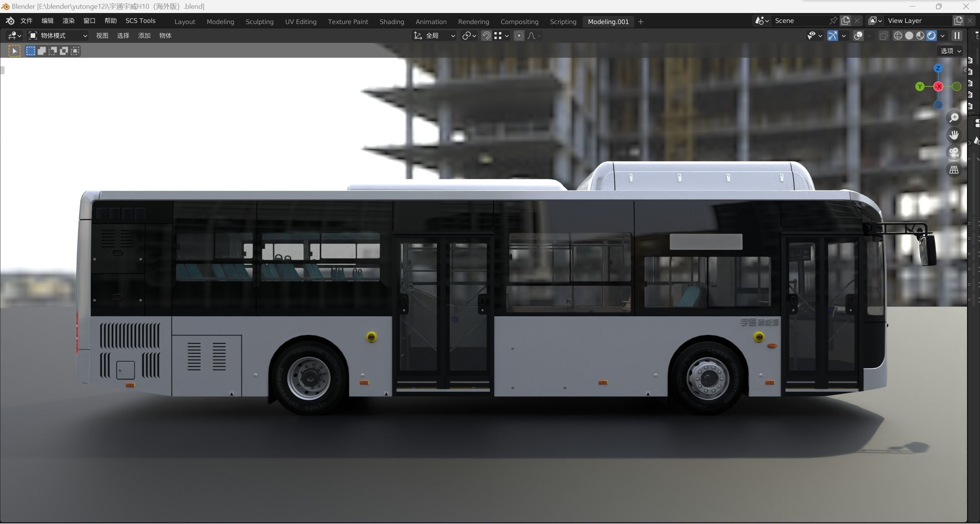
Task: Open the snap settings dropdown
Action: (x=501, y=36)
